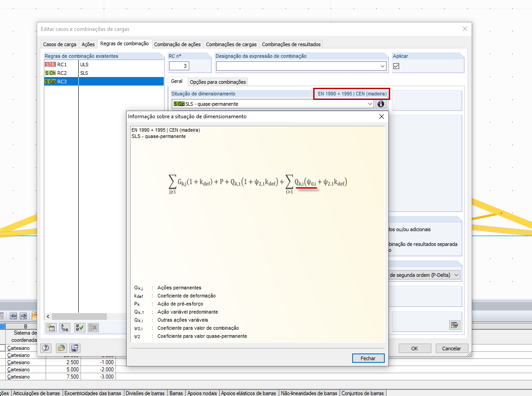Click scroll-left arrow in rules list
This screenshot has height=396, width=532.
click(x=48, y=317)
